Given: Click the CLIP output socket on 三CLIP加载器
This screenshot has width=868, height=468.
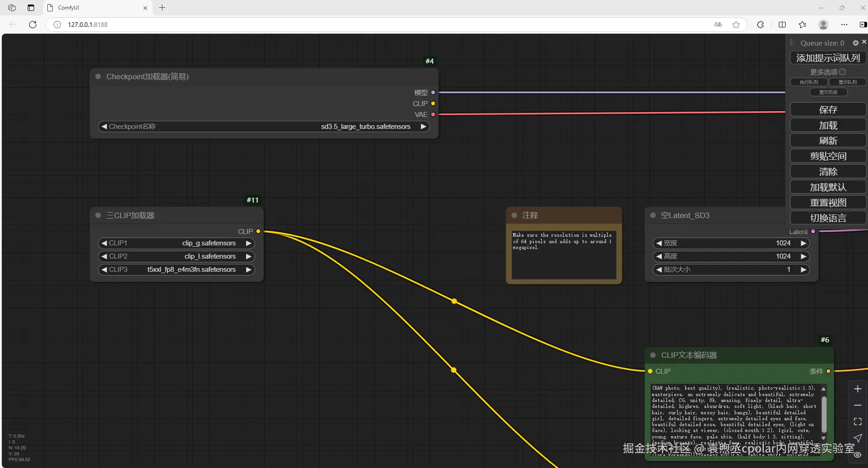Looking at the screenshot, I should pos(258,231).
